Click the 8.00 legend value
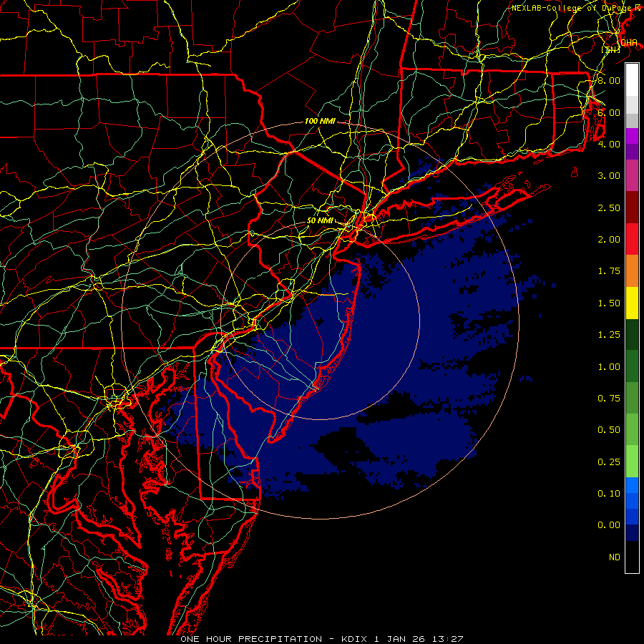This screenshot has height=644, width=644. coord(609,80)
